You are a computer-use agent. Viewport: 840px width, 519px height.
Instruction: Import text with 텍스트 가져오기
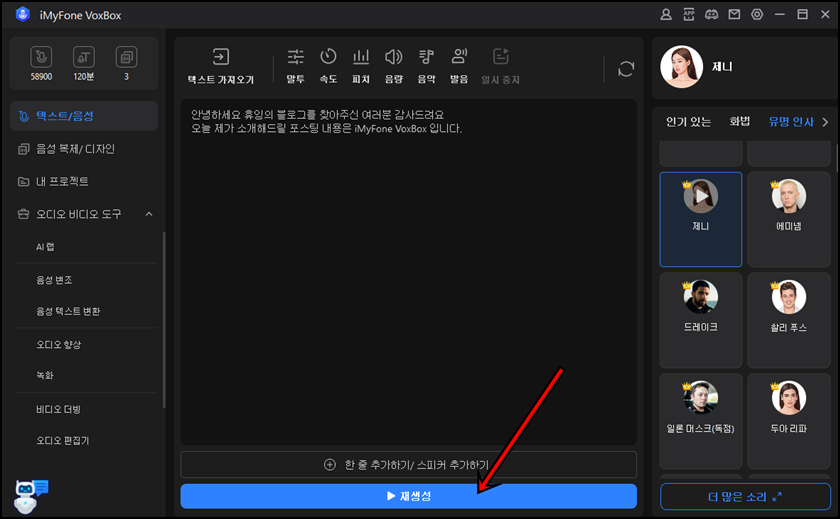coord(221,66)
